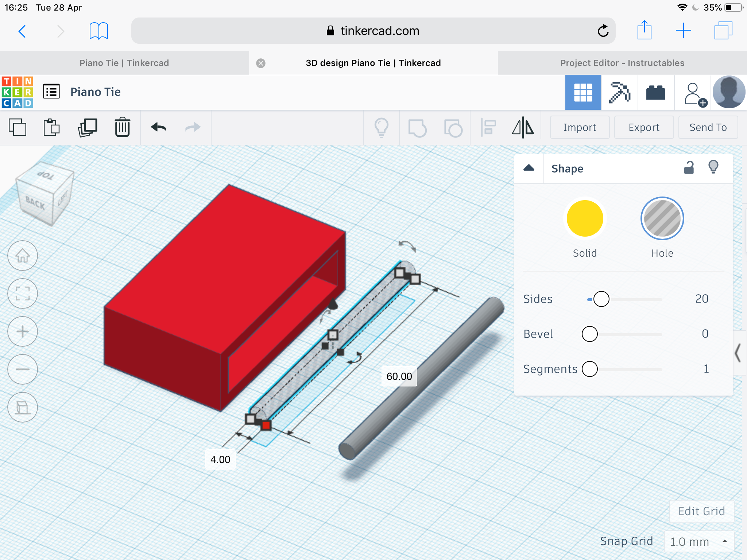This screenshot has height=560, width=747.
Task: Close the 3D design Piano Tie tab
Action: tap(261, 63)
